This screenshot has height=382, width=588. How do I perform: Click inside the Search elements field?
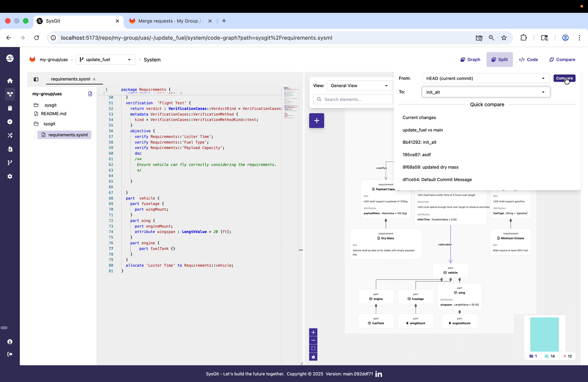coord(353,99)
